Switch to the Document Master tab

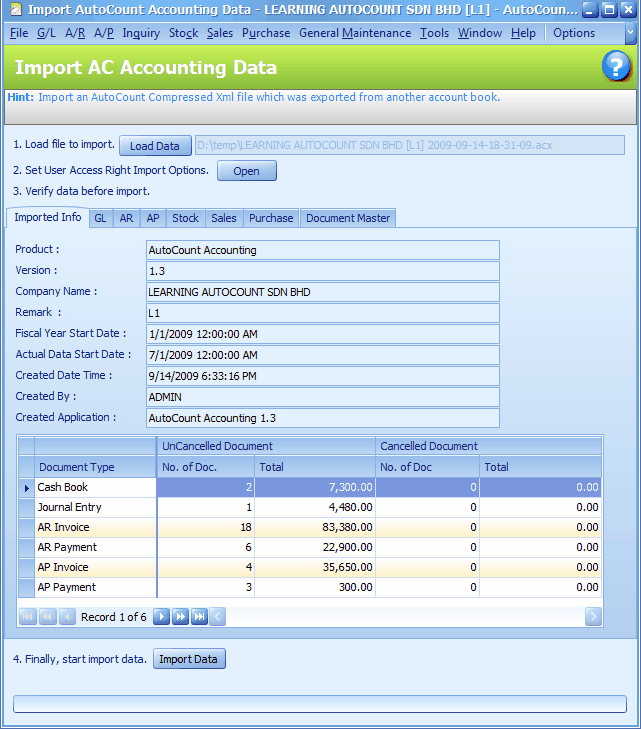[x=348, y=218]
